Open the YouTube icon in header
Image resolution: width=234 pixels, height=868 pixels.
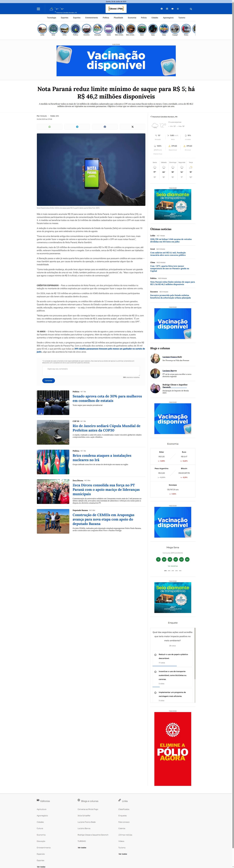[x=172, y=9]
